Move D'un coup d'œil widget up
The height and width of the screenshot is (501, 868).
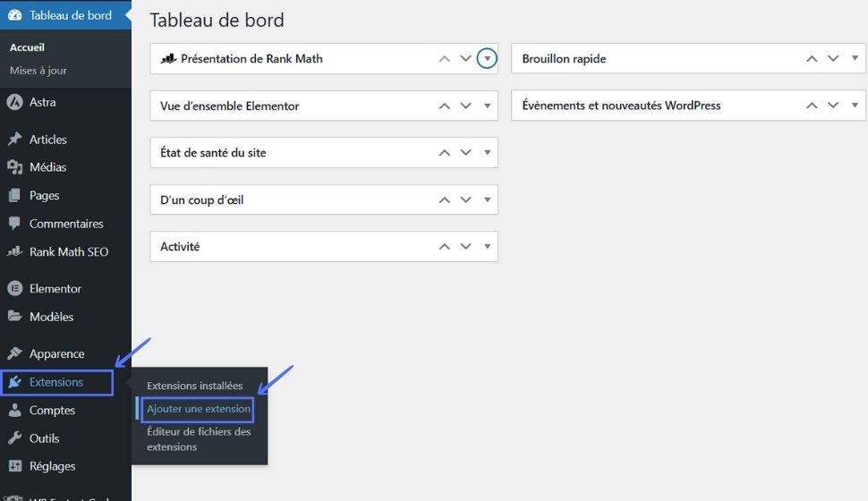click(x=445, y=200)
